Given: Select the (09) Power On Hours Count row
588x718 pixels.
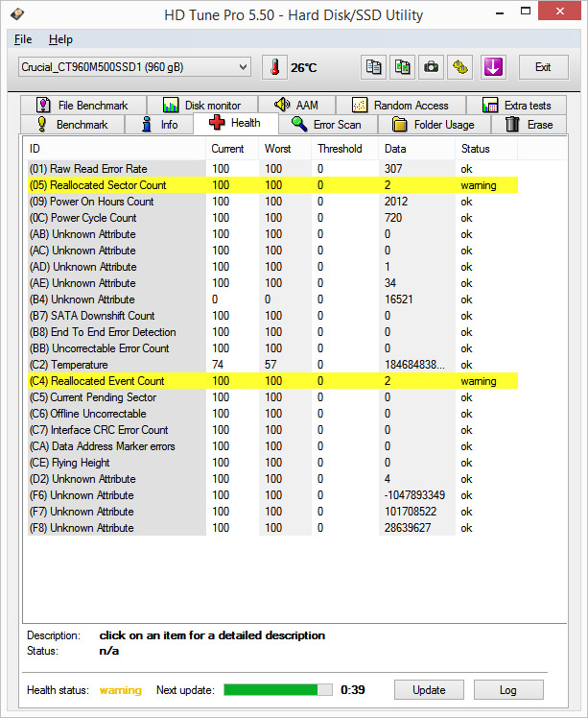Looking at the screenshot, I should pos(272,202).
